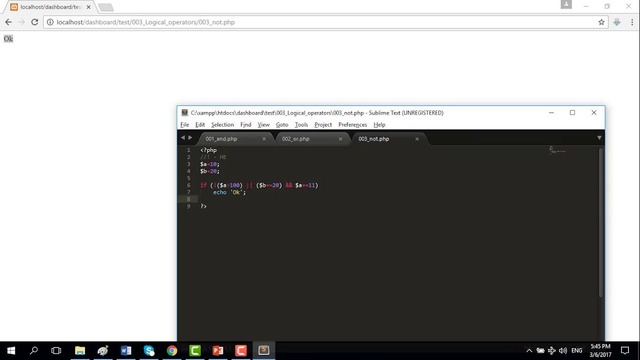Open Find menu in Sublime Text

[x=246, y=124]
